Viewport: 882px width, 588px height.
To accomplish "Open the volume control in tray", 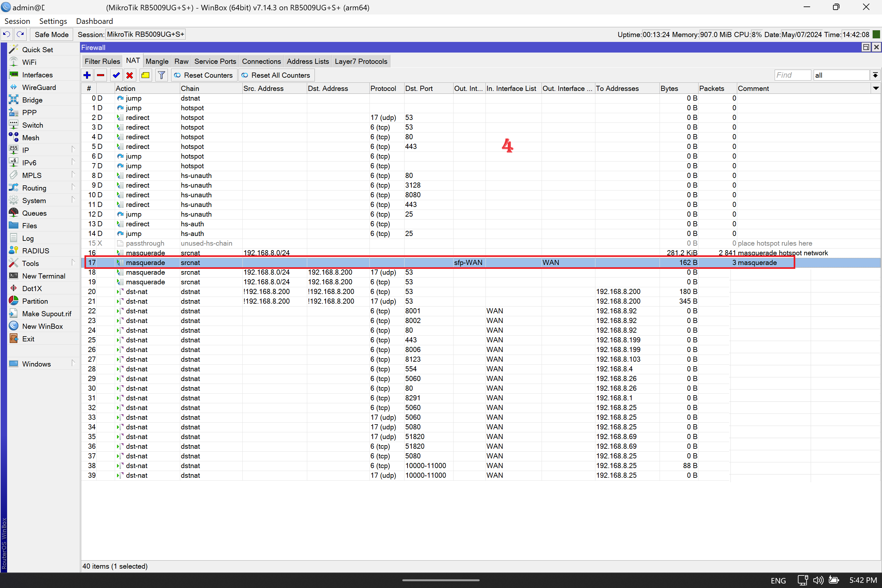I will (818, 580).
